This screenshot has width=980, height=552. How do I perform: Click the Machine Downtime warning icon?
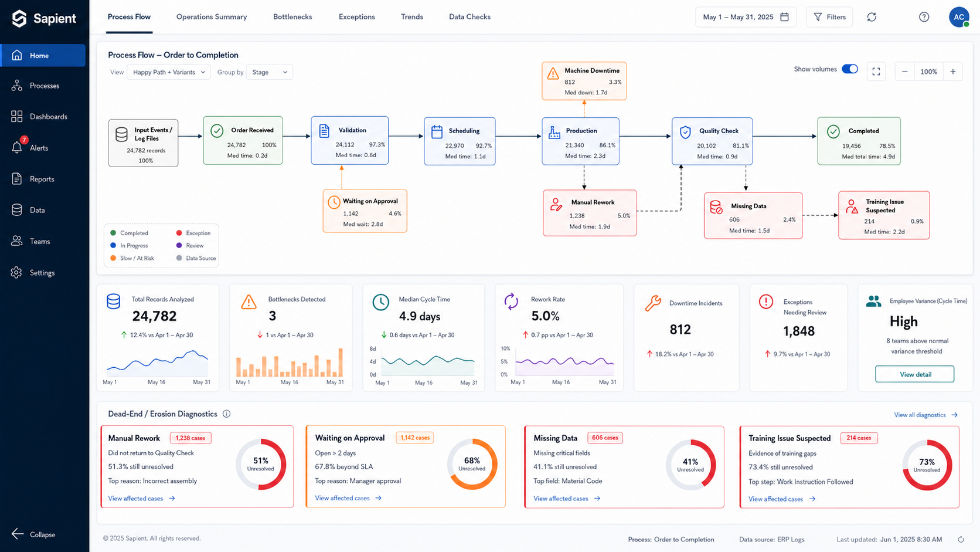point(553,74)
